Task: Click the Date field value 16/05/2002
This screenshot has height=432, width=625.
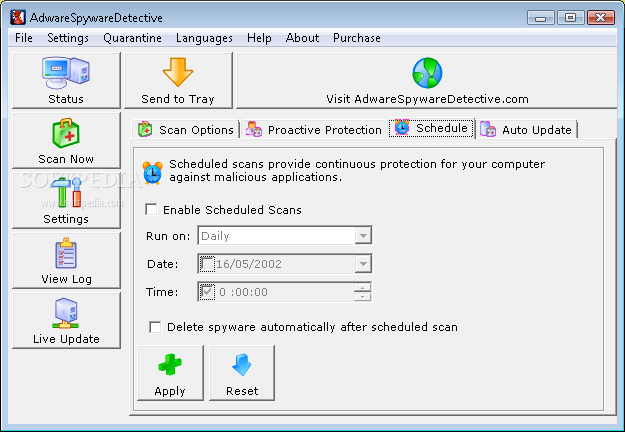Action: 249,264
